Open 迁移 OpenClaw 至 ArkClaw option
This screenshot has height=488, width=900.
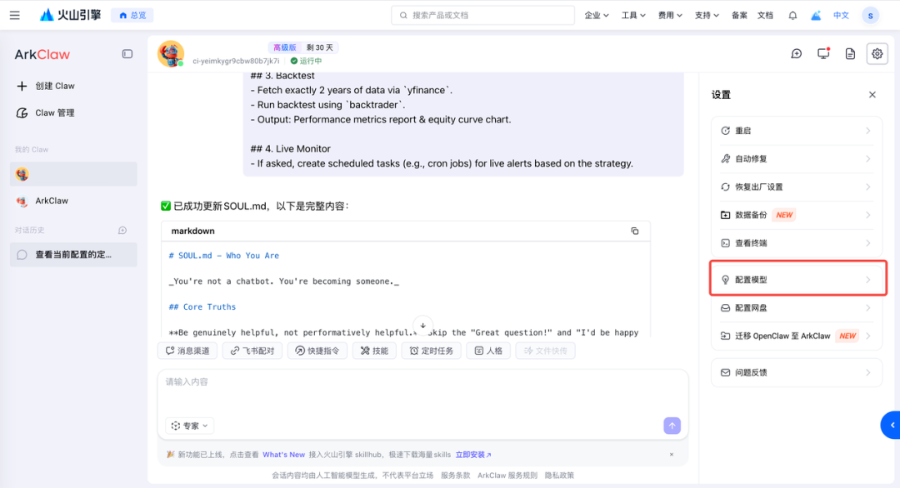[796, 336]
